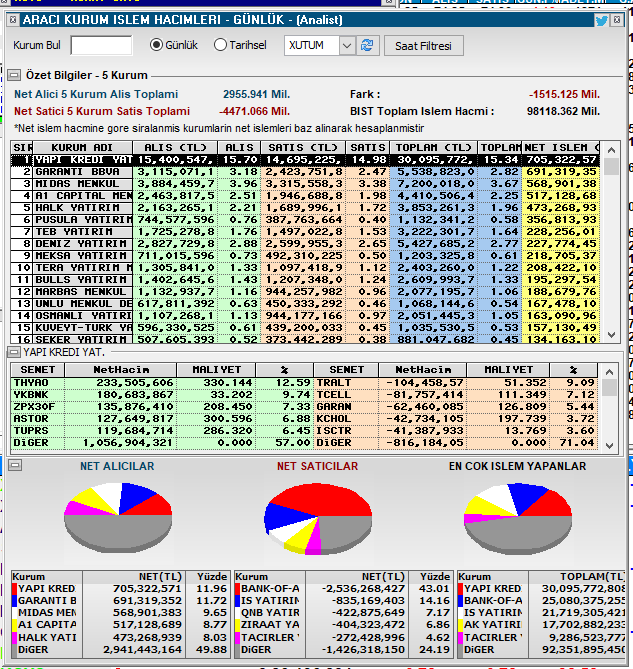This screenshot has height=669, width=633.
Task: Select the A1 CAPITAL MEN row
Action: tap(305, 195)
